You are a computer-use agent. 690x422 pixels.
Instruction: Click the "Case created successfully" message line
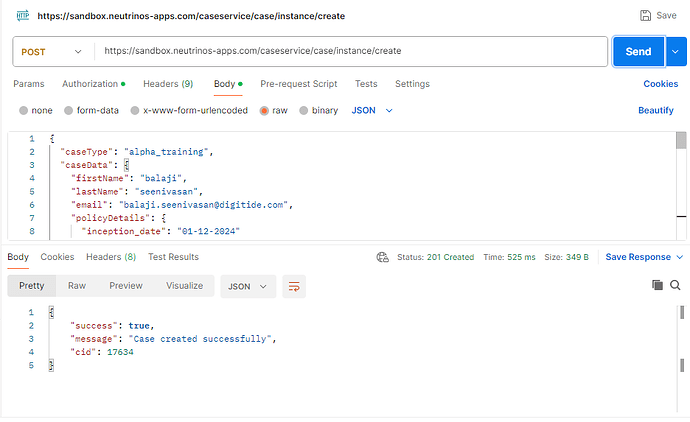coord(173,339)
